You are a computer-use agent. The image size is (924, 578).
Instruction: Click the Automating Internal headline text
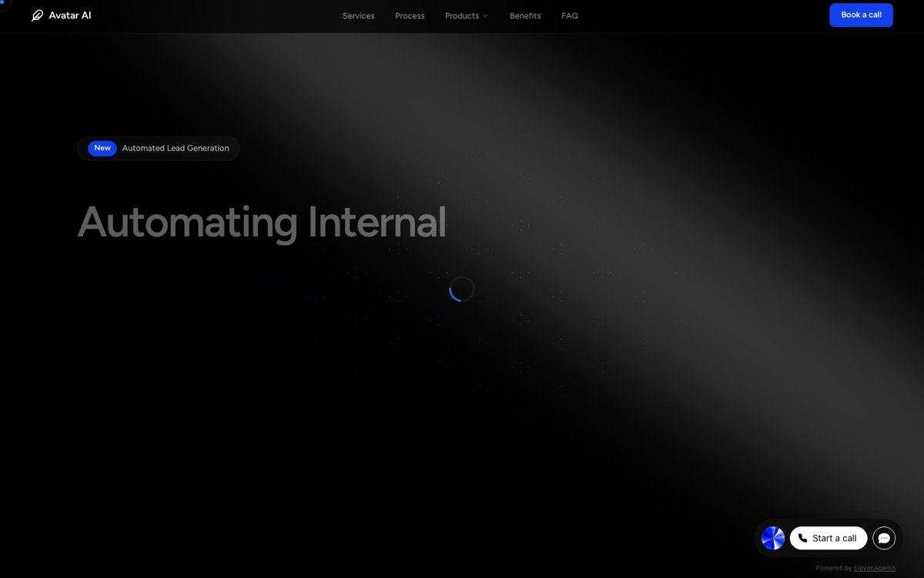262,222
